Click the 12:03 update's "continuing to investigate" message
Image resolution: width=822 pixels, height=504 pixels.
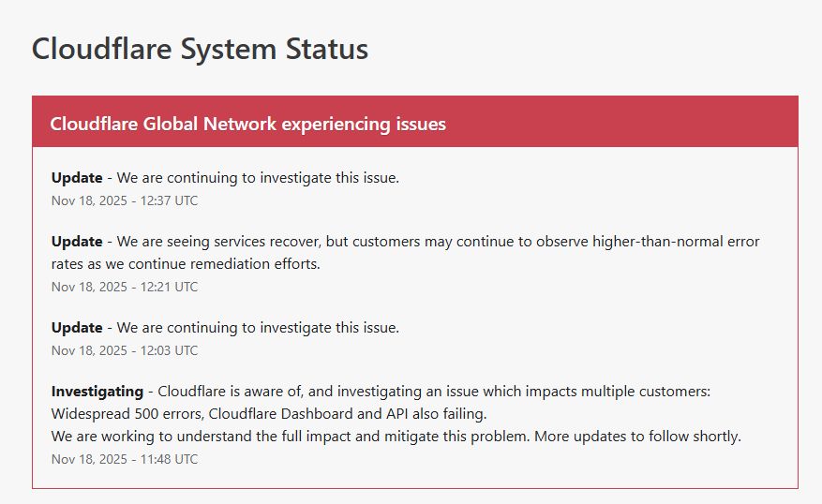coord(258,328)
